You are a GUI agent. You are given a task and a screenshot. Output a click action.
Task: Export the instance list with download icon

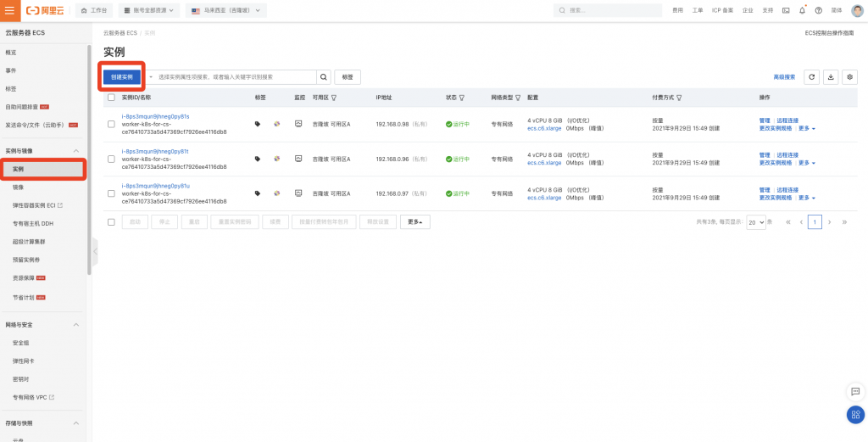[x=831, y=77]
